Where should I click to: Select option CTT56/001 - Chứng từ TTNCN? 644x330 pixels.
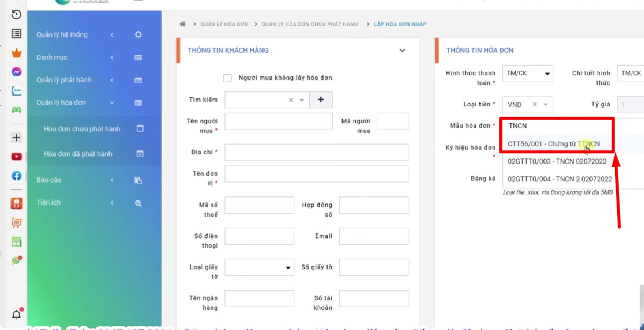point(554,144)
